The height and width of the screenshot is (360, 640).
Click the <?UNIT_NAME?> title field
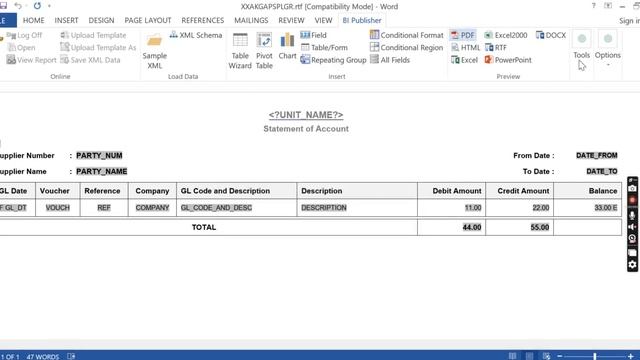(306, 115)
